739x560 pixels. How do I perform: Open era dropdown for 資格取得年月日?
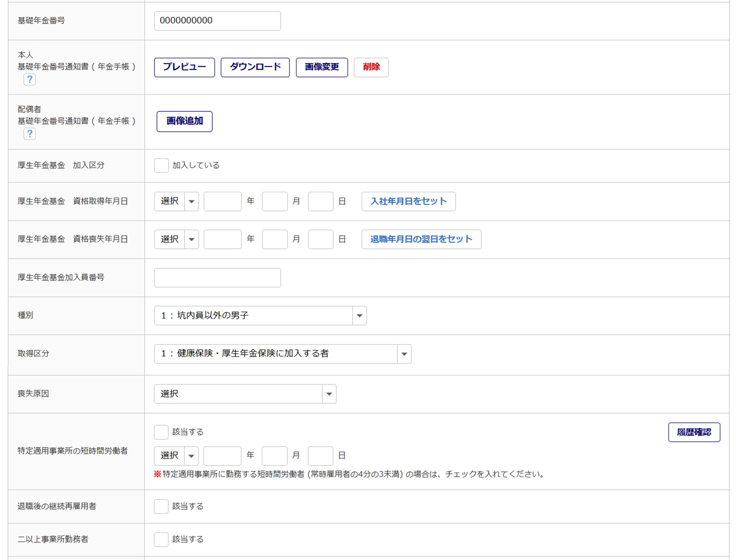[176, 201]
